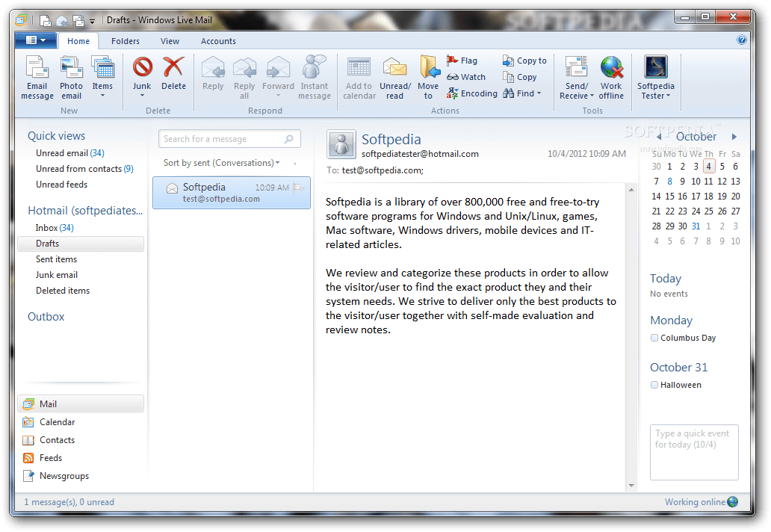The height and width of the screenshot is (532, 771).
Task: Click the Search for a message field
Action: [x=229, y=139]
